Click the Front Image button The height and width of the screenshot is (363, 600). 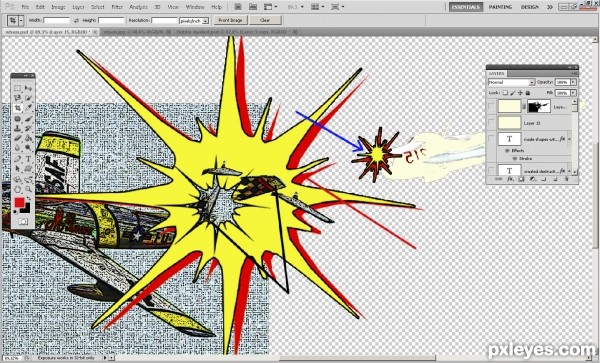pos(230,20)
